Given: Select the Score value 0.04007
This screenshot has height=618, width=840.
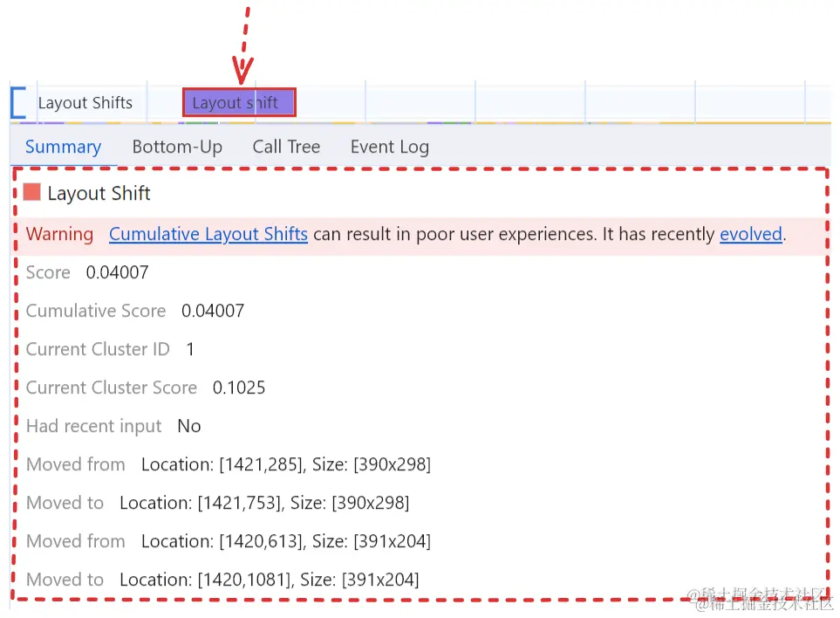Looking at the screenshot, I should [118, 272].
